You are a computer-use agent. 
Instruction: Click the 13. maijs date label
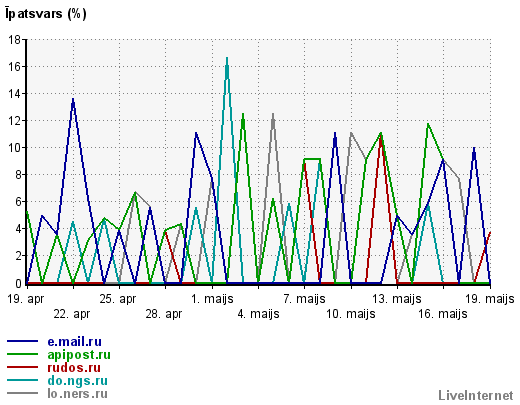tap(397, 299)
